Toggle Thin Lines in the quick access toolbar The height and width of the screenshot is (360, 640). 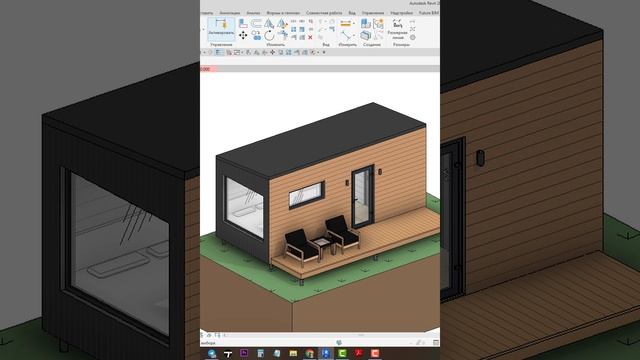coord(218,52)
